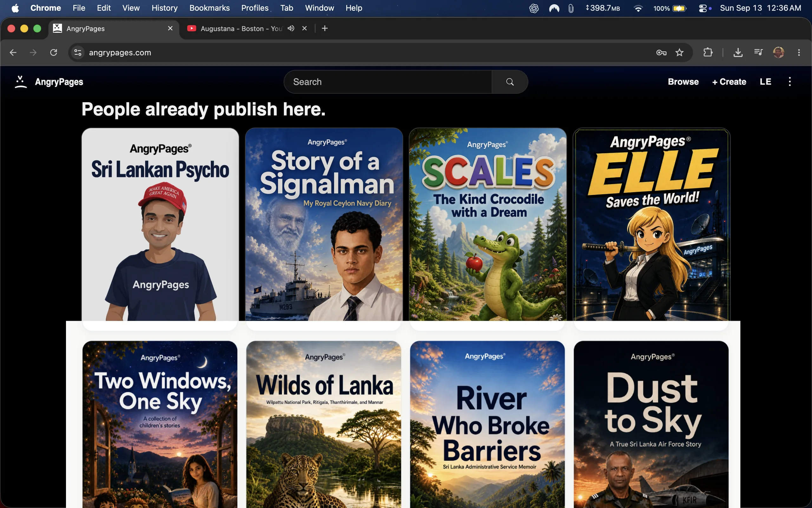The image size is (812, 508).
Task: Open the Sri Lankan Psycho book cover
Action: (160, 224)
